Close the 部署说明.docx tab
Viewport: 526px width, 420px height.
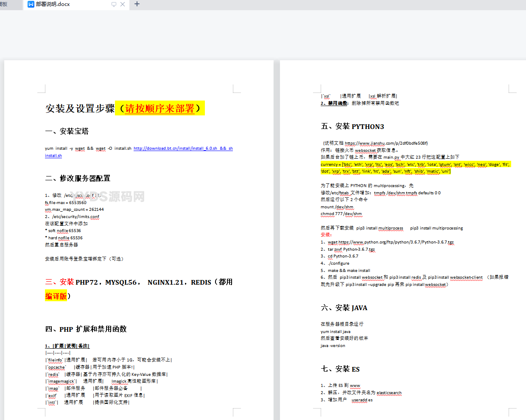pyautogui.click(x=123, y=4)
